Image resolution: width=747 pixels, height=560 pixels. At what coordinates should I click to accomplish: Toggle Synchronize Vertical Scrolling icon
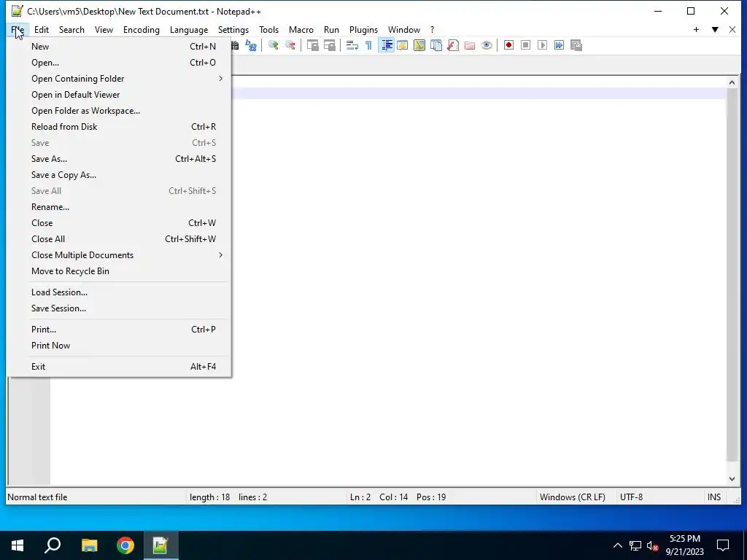pos(312,45)
